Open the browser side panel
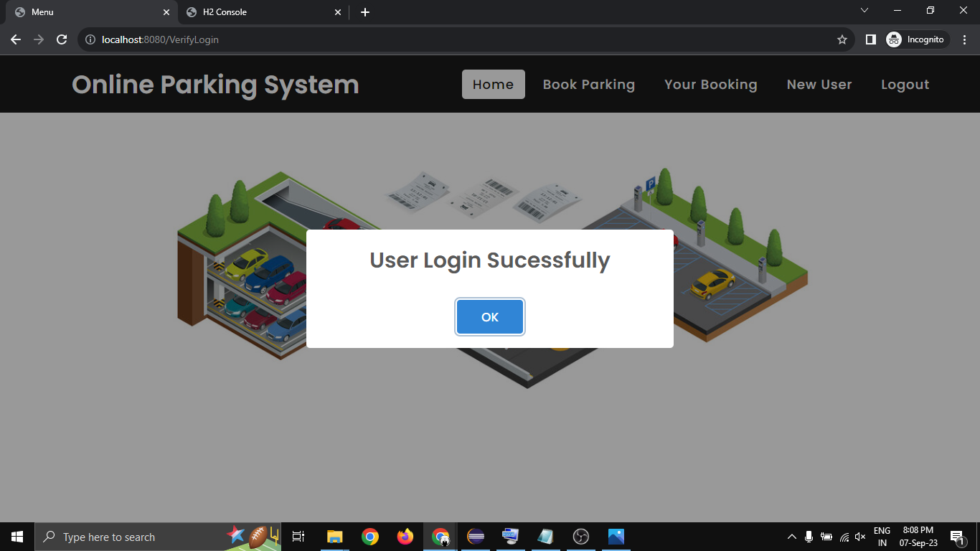 (870, 39)
